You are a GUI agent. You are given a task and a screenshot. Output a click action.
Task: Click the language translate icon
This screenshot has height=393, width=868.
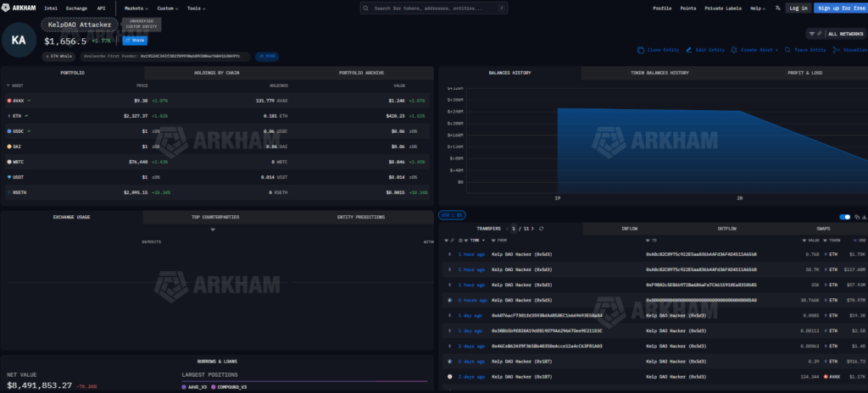[778, 8]
